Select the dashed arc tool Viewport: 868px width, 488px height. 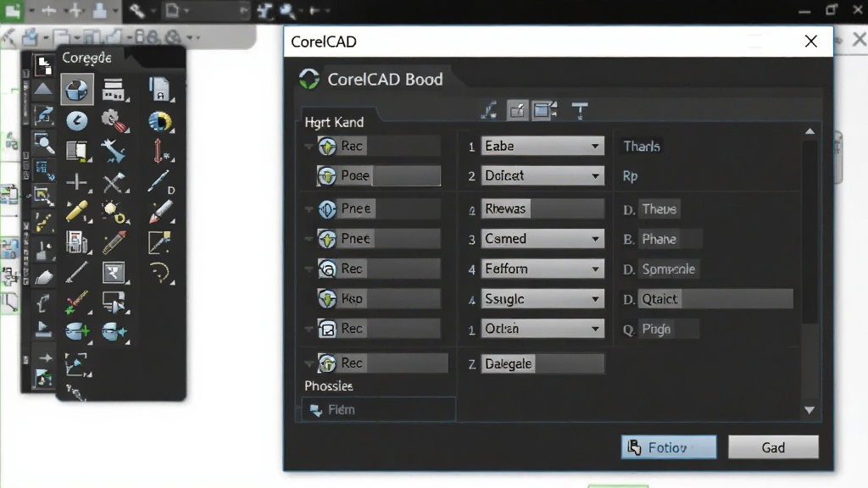[x=160, y=273]
